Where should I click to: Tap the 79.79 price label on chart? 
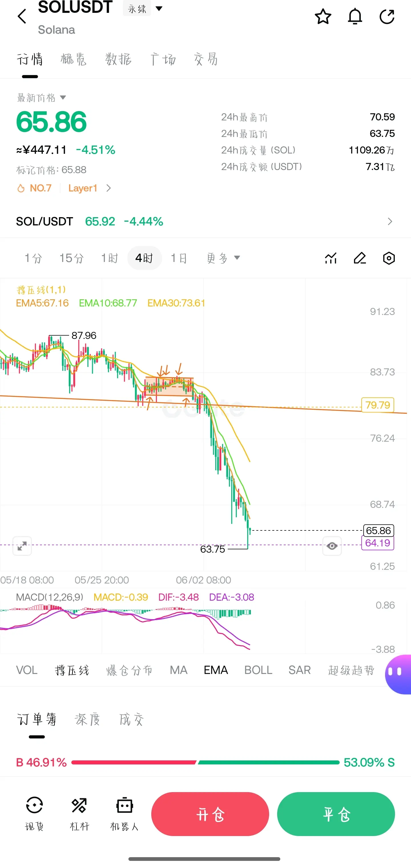coord(378,405)
